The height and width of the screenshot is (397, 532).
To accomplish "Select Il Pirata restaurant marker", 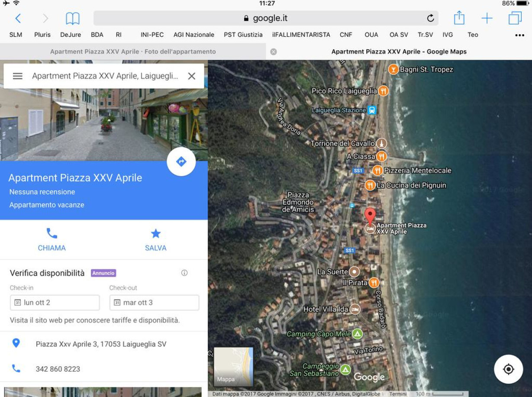I will click(x=374, y=283).
